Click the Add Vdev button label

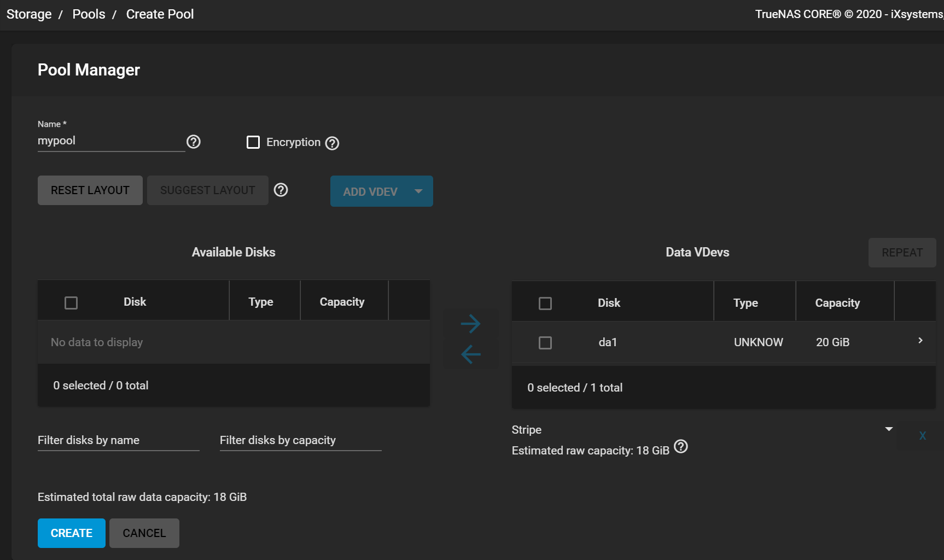click(370, 192)
